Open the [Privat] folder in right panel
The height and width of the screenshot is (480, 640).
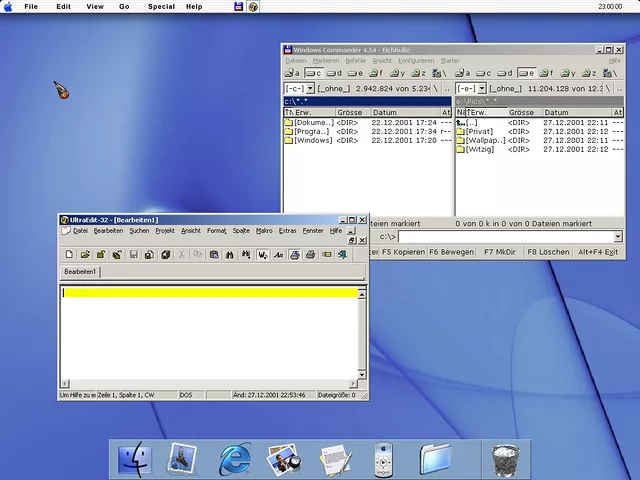coord(480,131)
